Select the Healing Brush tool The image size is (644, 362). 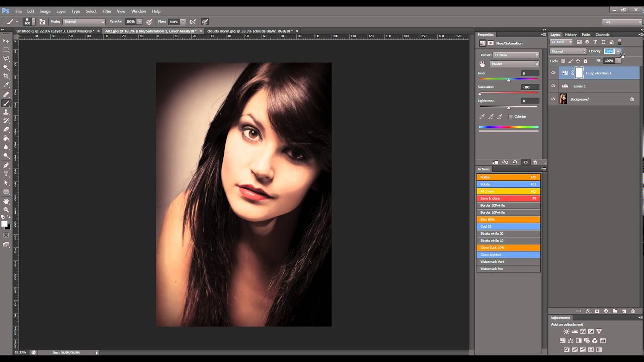point(6,94)
